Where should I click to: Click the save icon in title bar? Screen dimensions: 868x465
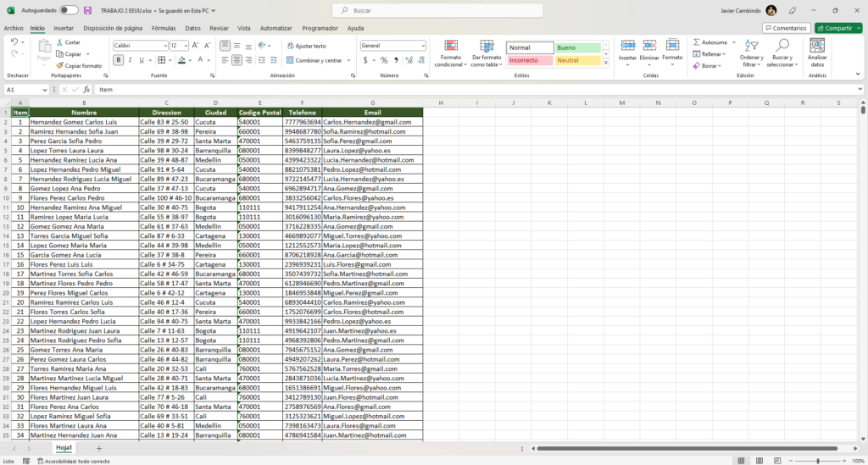pyautogui.click(x=87, y=10)
